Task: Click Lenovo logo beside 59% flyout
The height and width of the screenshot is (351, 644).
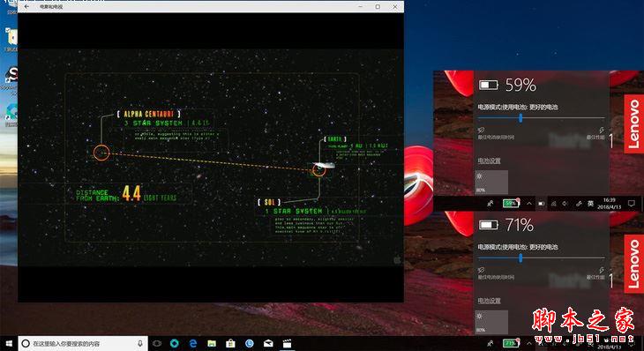Action: tap(633, 124)
